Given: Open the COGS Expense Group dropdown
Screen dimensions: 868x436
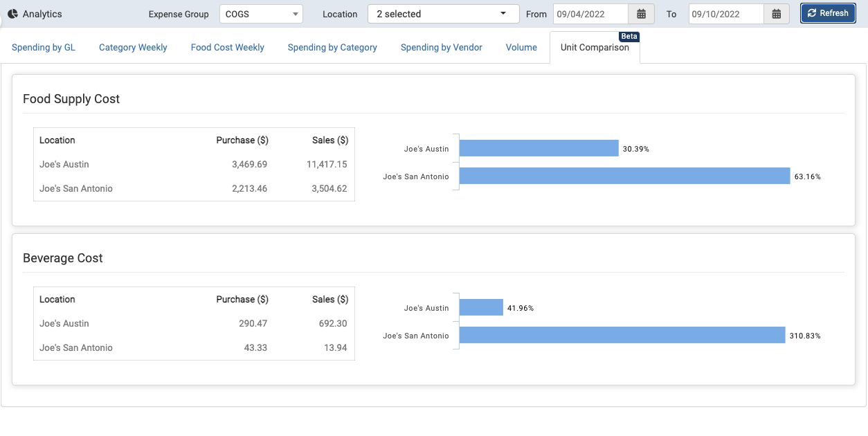Looking at the screenshot, I should 260,13.
